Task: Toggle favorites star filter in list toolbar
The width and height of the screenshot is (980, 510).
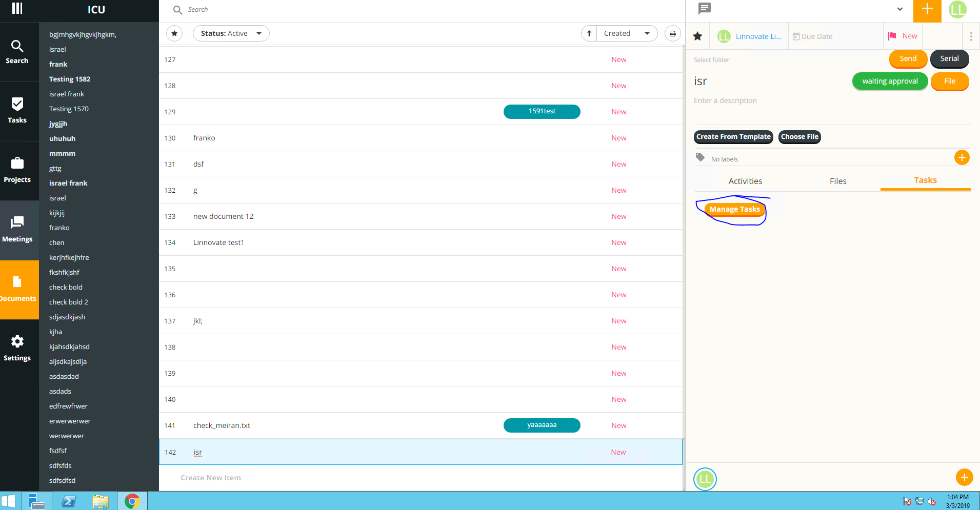Action: point(174,33)
